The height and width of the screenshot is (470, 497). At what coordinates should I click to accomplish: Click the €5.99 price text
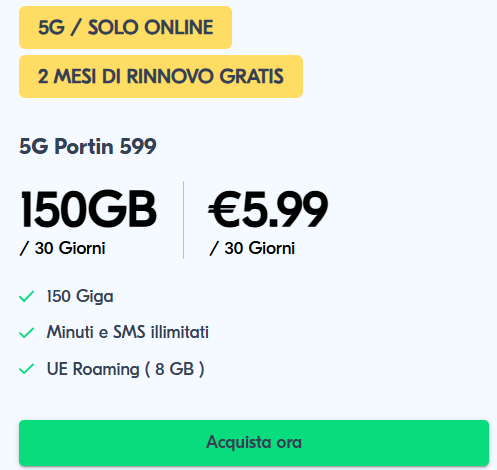268,209
